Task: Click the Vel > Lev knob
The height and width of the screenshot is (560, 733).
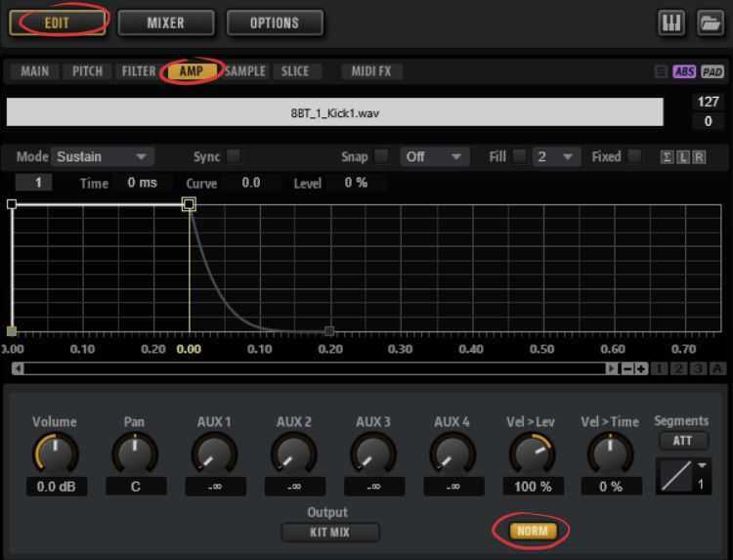Action: (532, 452)
